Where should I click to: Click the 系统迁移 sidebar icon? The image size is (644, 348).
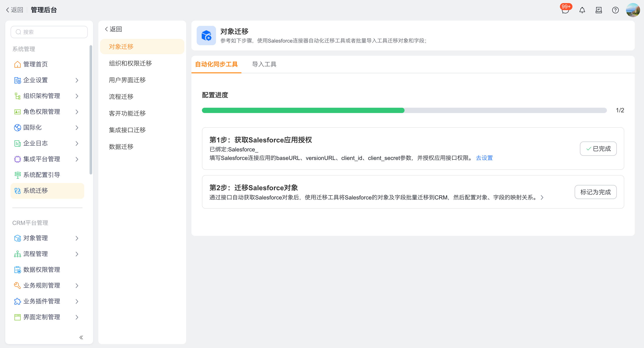point(17,191)
